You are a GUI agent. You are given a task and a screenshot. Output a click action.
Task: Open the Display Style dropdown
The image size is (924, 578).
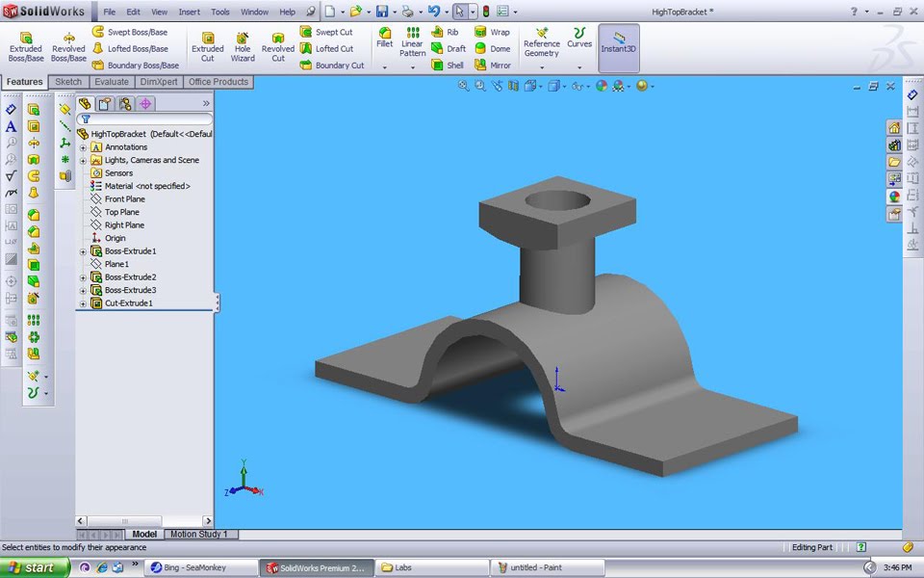point(556,86)
